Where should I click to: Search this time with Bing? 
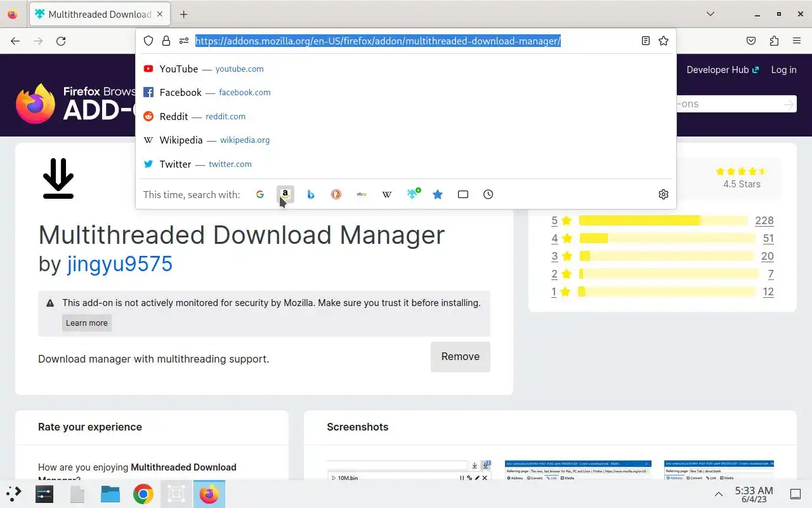(311, 194)
